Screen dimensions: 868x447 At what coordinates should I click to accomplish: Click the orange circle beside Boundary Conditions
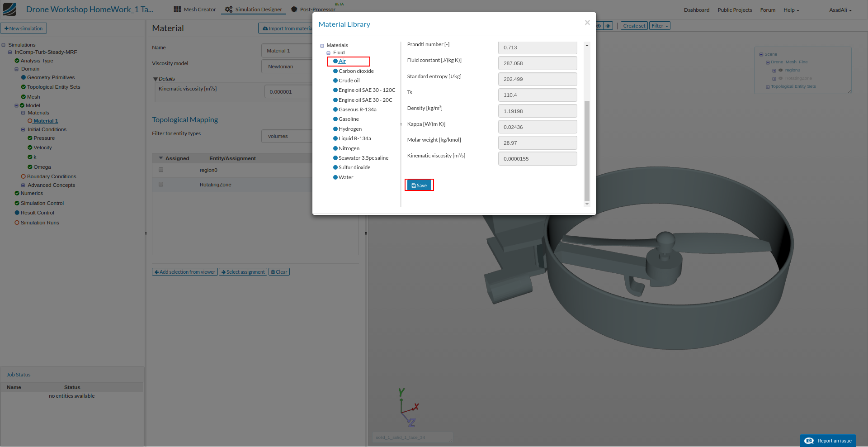[24, 176]
